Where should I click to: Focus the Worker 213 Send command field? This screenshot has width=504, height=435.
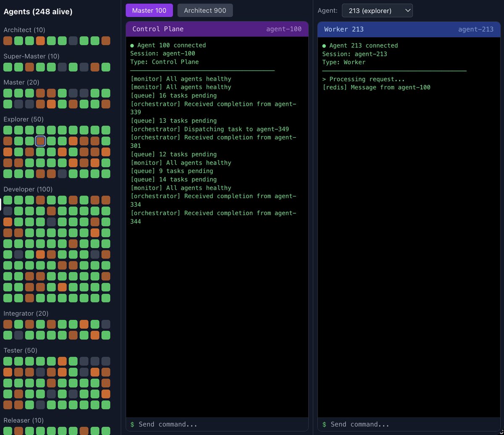click(409, 424)
